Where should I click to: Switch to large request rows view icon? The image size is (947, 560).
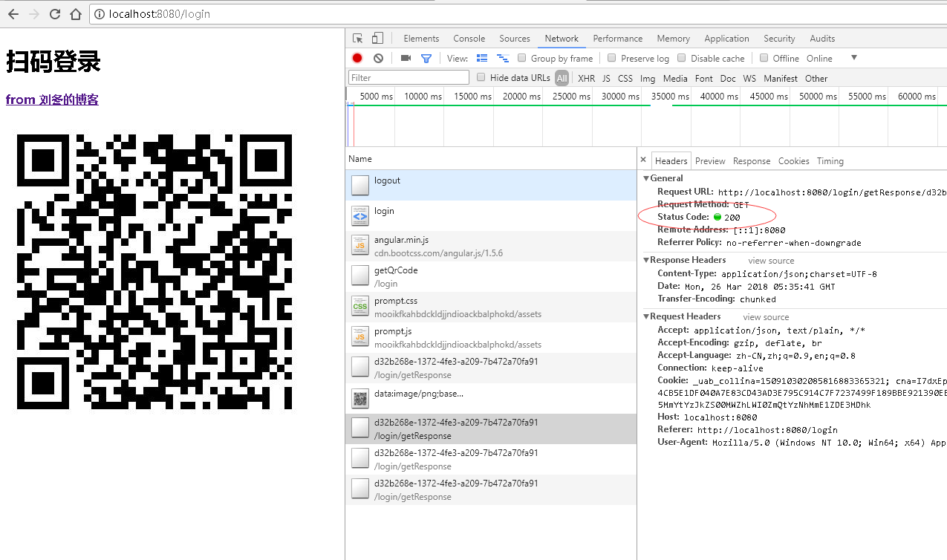482,58
